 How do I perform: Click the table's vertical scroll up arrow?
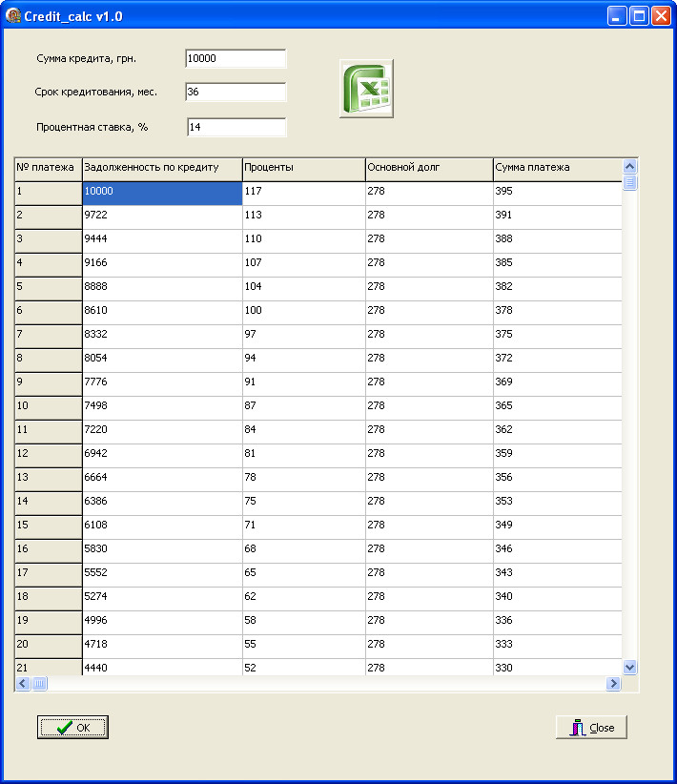tap(629, 167)
